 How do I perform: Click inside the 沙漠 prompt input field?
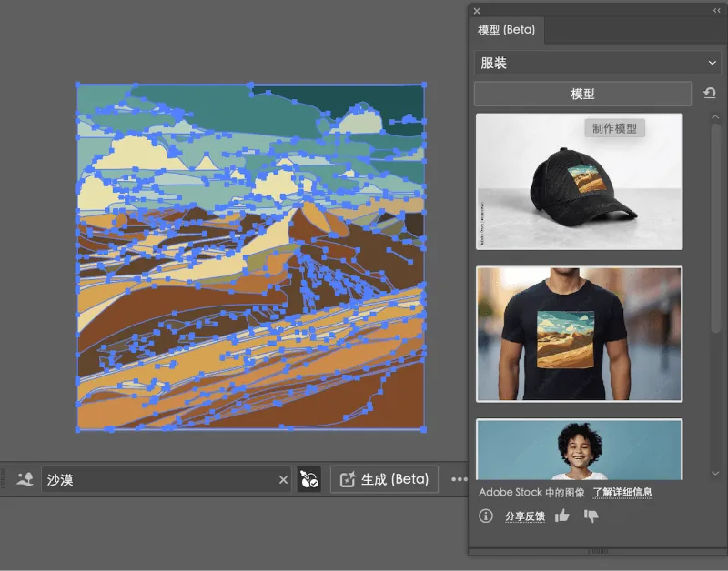tap(136, 477)
